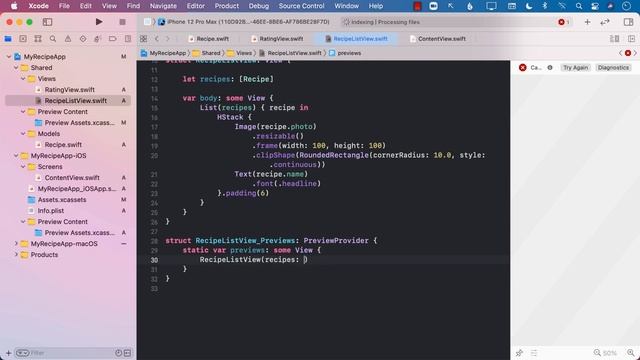Collapse the Screens folder

[x=23, y=167]
